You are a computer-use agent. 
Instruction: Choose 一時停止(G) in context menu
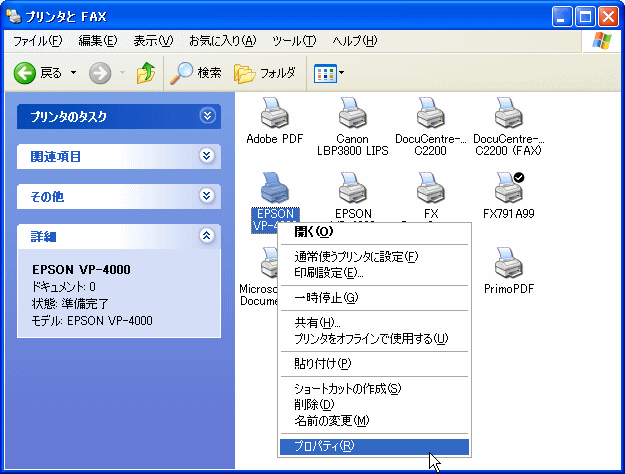[374, 298]
